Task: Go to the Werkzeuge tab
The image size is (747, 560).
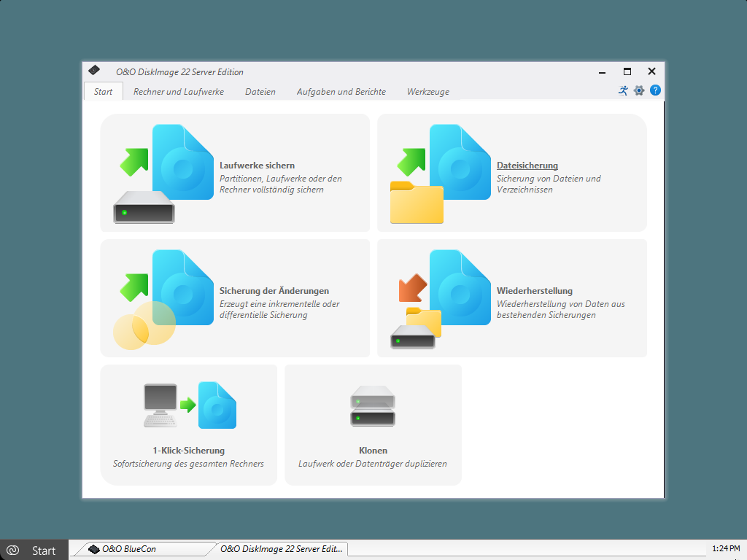Action: coord(428,92)
